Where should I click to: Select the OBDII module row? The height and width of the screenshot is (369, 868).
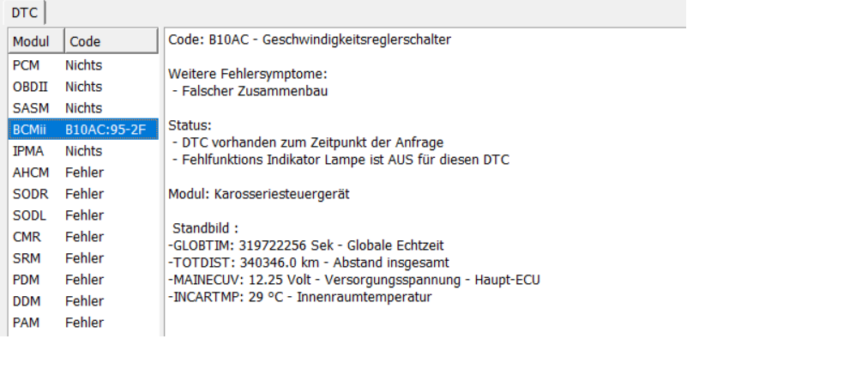point(82,87)
